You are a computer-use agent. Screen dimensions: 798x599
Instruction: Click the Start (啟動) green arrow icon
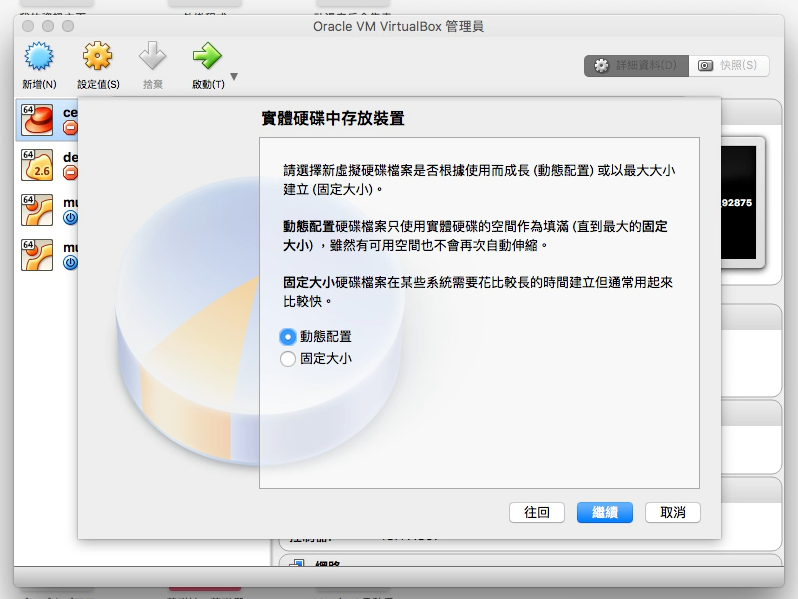207,55
